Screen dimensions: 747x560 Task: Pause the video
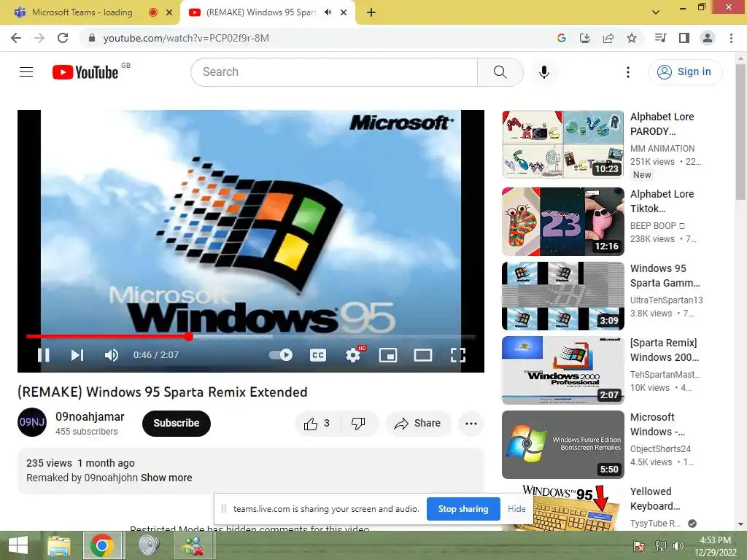coord(43,355)
